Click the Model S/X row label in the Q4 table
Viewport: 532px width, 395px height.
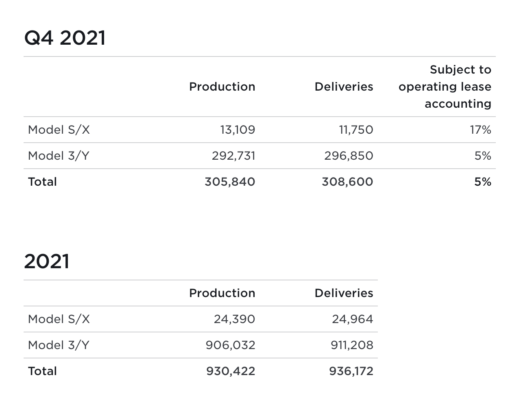tap(59, 130)
